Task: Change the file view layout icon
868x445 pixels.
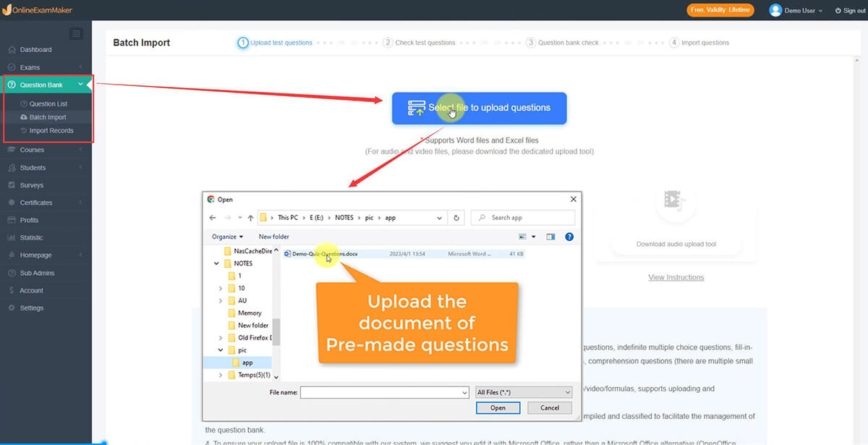Action: [523, 237]
